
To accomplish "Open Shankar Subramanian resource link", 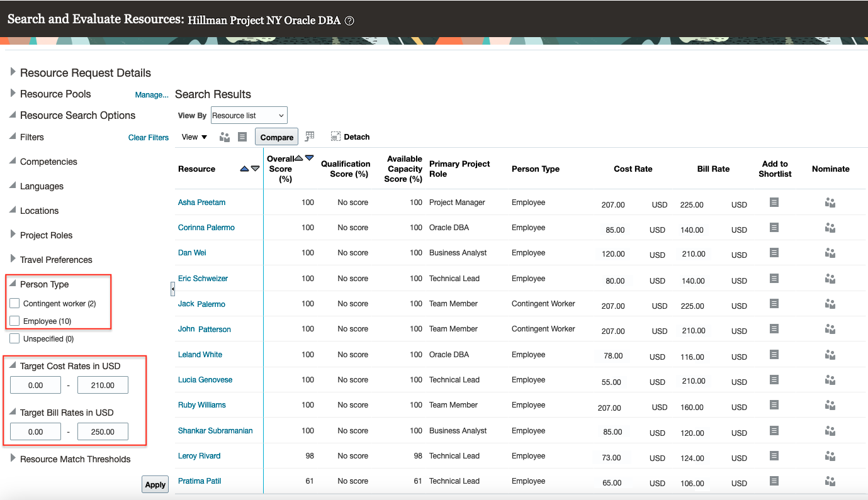I will point(215,431).
